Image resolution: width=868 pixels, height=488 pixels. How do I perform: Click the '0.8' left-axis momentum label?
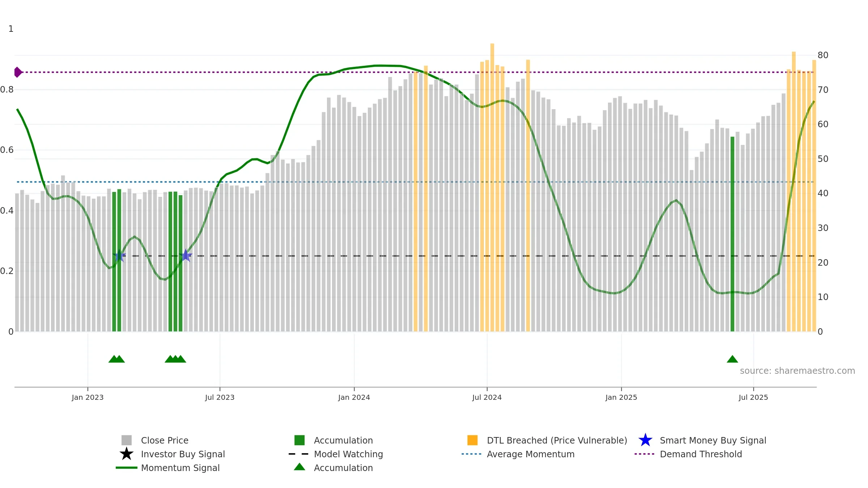point(7,89)
